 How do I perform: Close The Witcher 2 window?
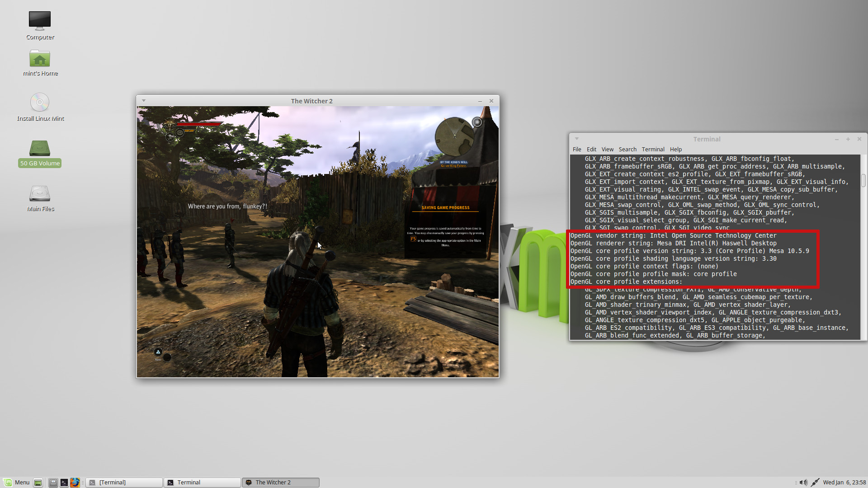[491, 101]
